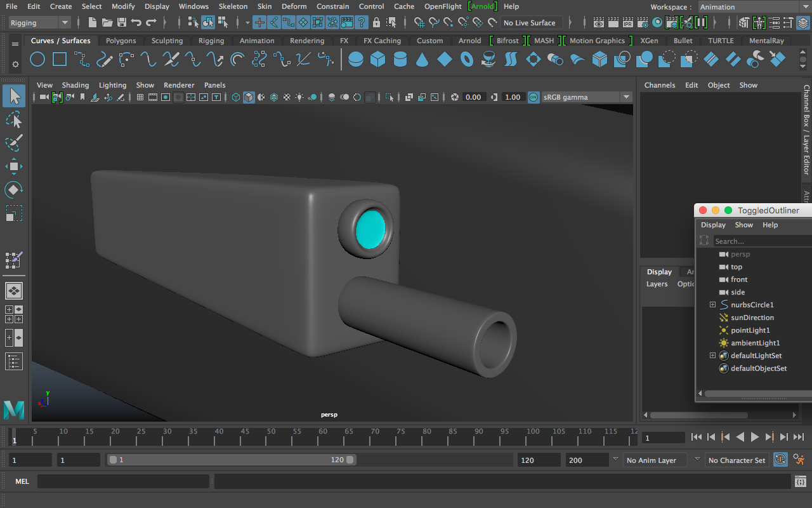Toggle the sRGB gamma color management button
812x508 pixels.
click(534, 97)
